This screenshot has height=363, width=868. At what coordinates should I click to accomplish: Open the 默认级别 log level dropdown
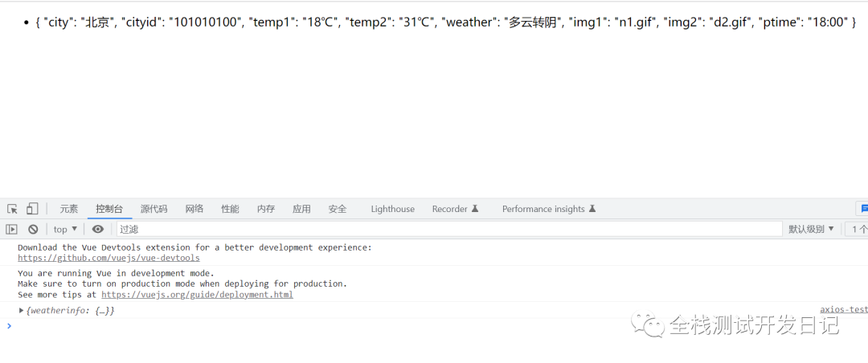pos(811,229)
